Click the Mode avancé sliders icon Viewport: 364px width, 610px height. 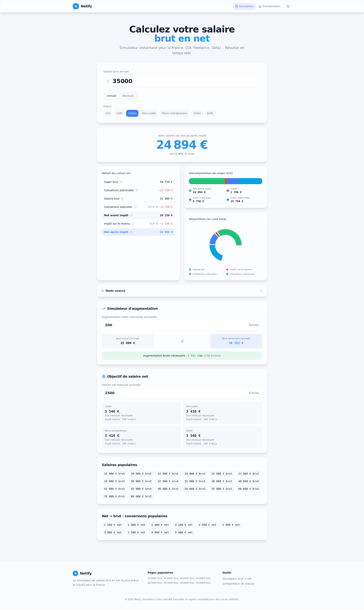[103, 291]
